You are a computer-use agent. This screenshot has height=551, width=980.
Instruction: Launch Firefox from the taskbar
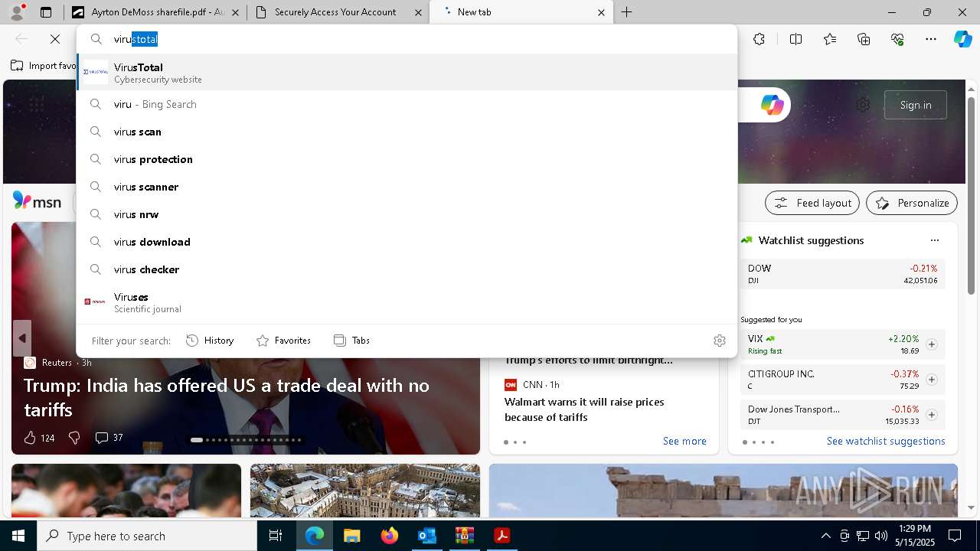pyautogui.click(x=389, y=536)
